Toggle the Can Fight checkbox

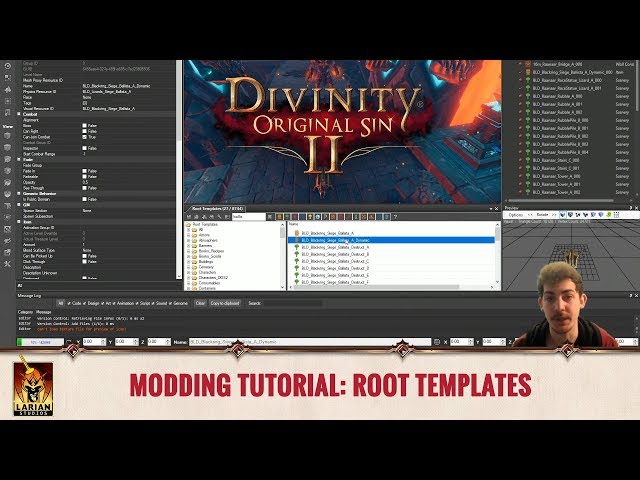pos(84,131)
